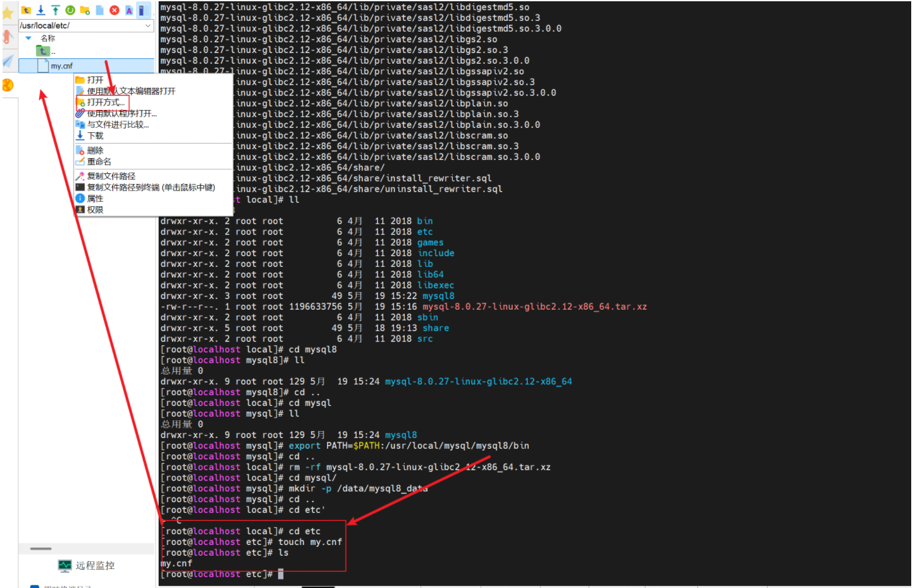Click 'games' directory name in terminal listing
This screenshot has height=588, width=915.
point(430,243)
